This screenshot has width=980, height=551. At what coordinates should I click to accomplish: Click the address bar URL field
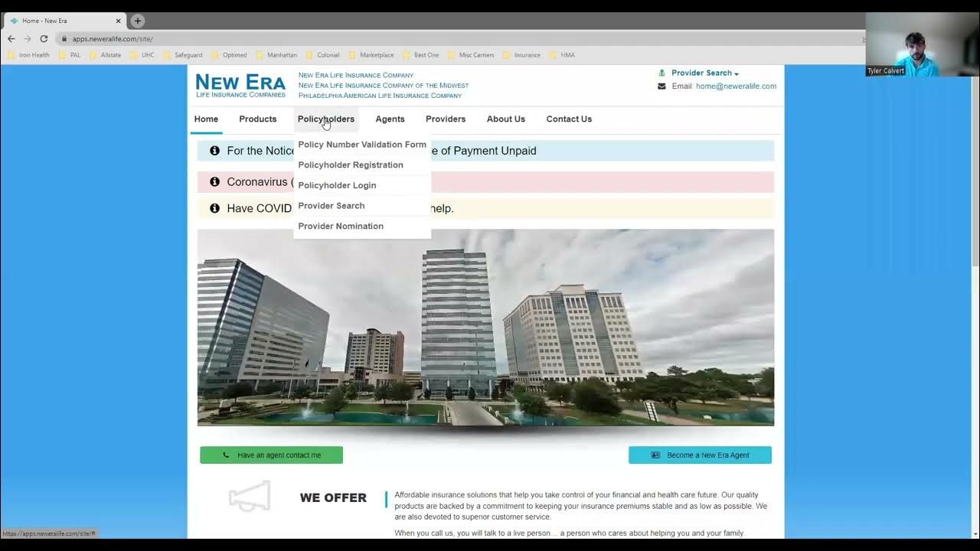pos(459,39)
